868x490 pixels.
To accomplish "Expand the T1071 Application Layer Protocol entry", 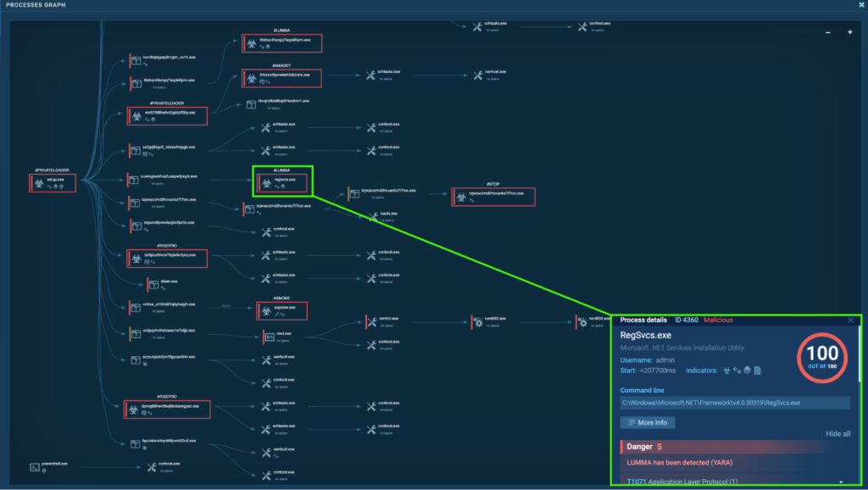I will 841,482.
